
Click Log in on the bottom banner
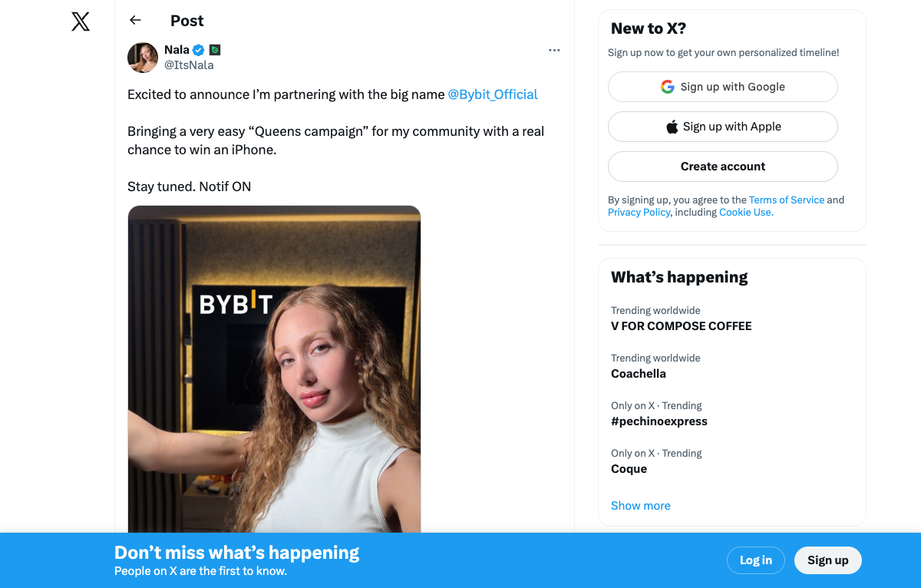pyautogui.click(x=755, y=560)
